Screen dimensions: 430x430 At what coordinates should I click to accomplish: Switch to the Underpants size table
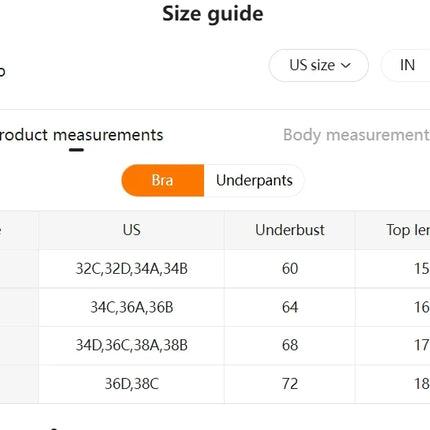(x=254, y=180)
